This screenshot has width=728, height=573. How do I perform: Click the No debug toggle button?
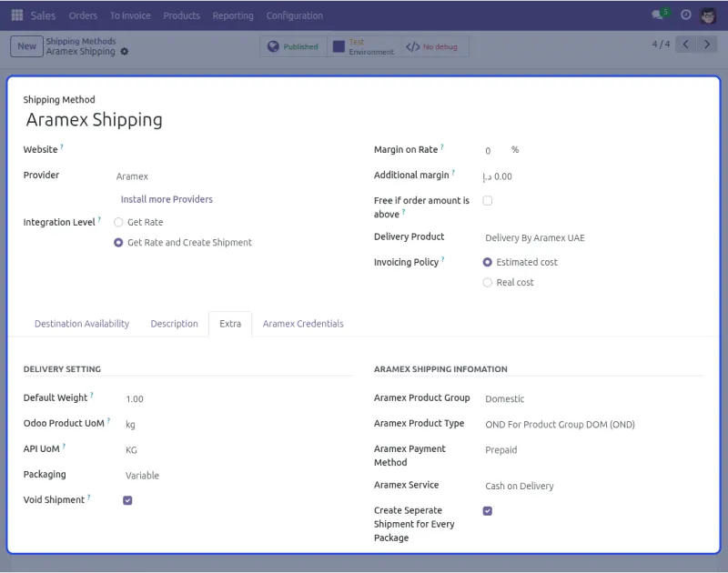tap(433, 46)
